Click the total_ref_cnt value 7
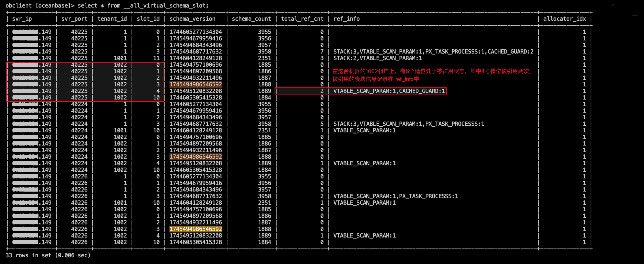The width and height of the screenshot is (644, 264). (322, 52)
